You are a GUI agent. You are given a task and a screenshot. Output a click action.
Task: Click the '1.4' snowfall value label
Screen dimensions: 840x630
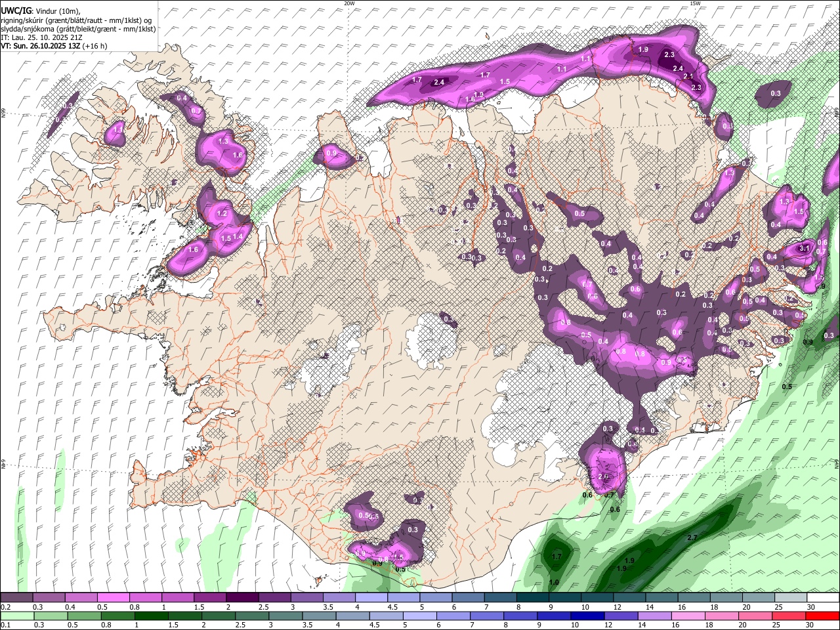(238, 237)
